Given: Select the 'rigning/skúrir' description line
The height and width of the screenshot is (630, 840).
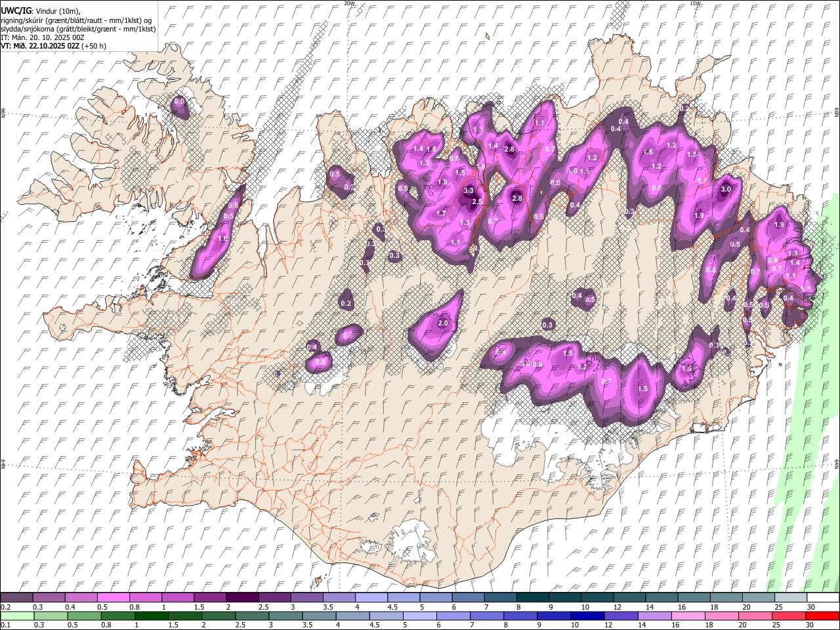Looking at the screenshot, I should (x=77, y=20).
